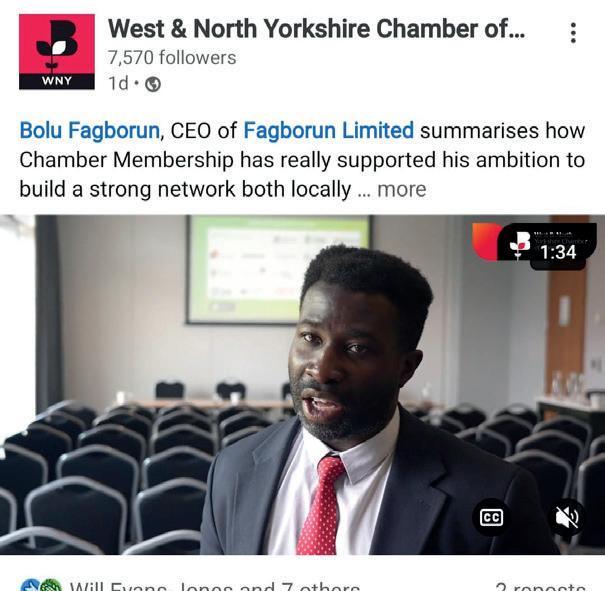View the reposts count
The image size is (605, 591).
tap(540, 586)
